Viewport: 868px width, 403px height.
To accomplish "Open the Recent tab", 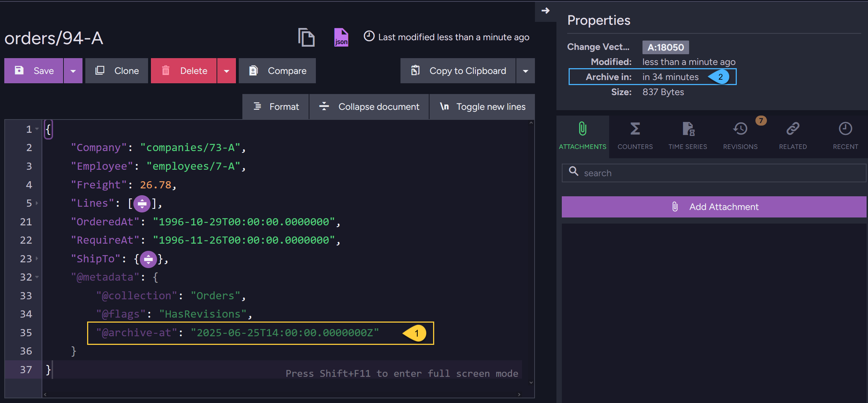I will point(845,136).
